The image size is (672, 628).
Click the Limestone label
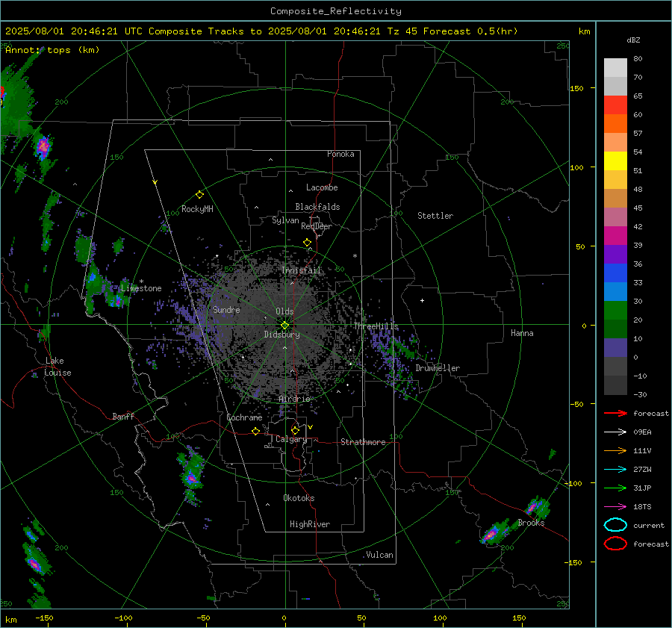141,288
